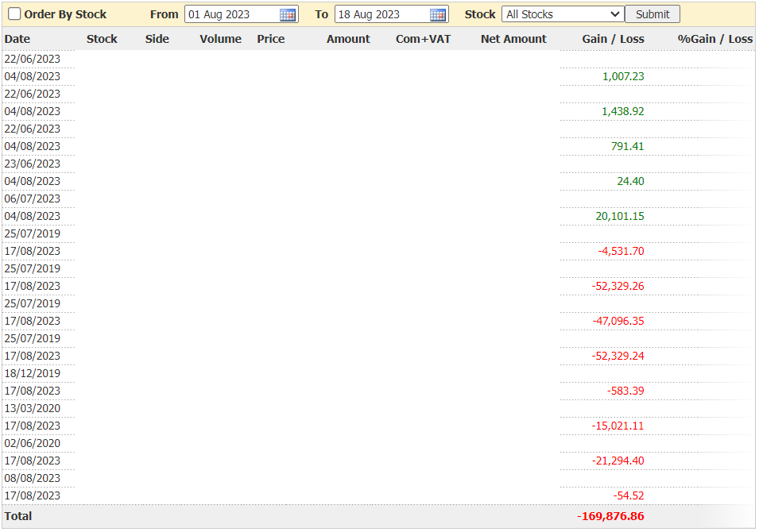
Task: Click the Price column header
Action: pyautogui.click(x=271, y=39)
